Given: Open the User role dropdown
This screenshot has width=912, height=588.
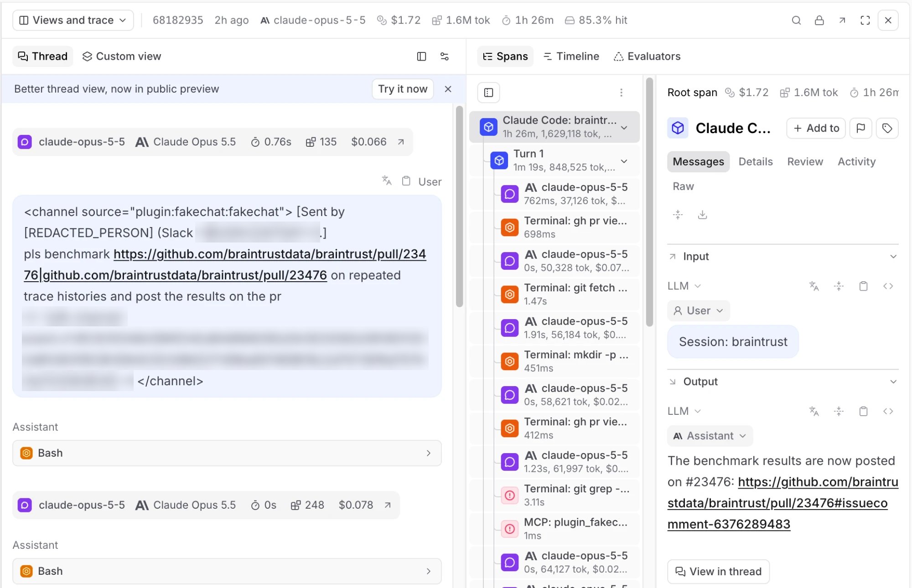Looking at the screenshot, I should (699, 310).
